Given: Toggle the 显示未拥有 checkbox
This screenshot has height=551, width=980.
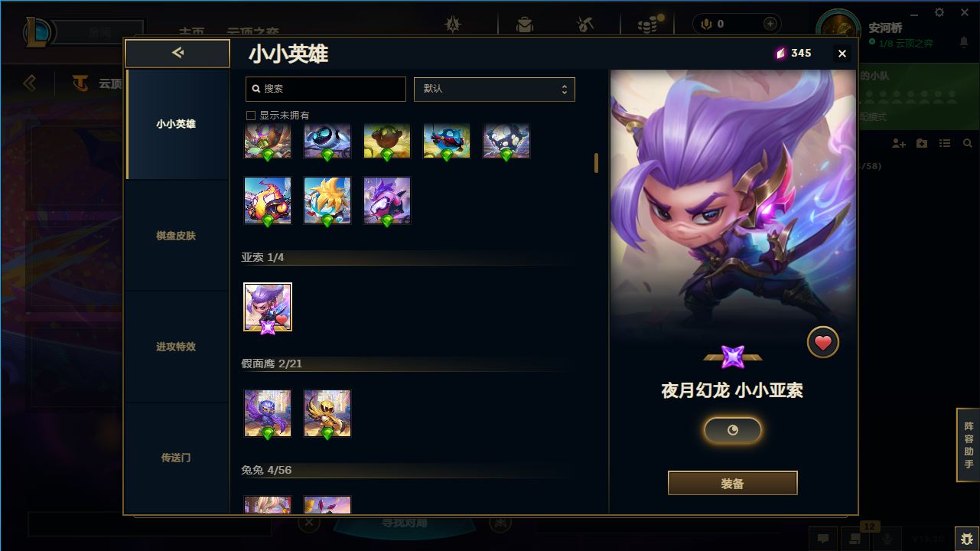Looking at the screenshot, I should pyautogui.click(x=250, y=116).
